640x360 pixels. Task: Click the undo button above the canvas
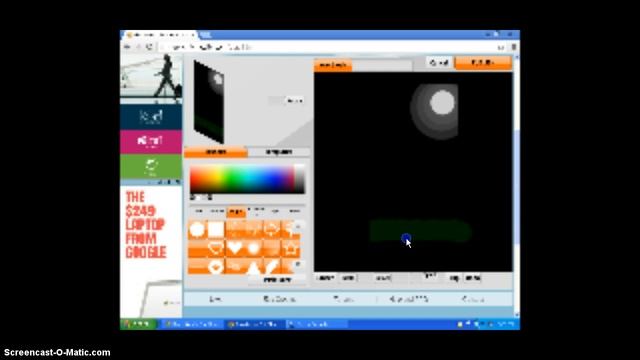439,62
